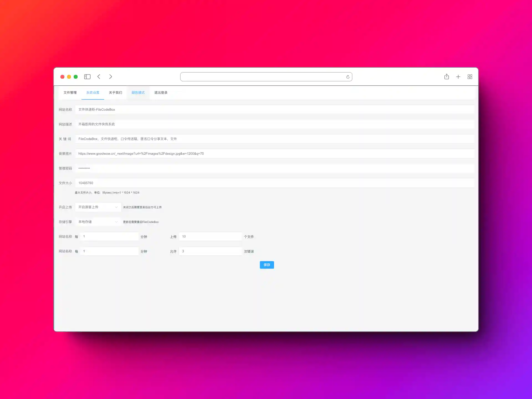Switch to 关于我们 tab
The image size is (532, 399).
115,93
